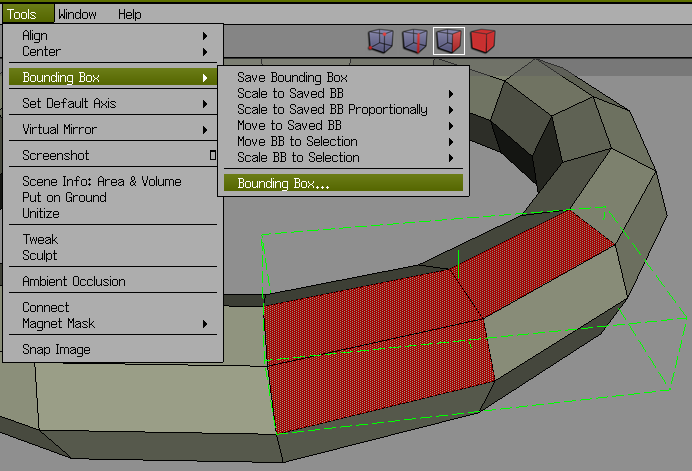Expand the Virtual Mirror submenu arrow

pyautogui.click(x=205, y=130)
